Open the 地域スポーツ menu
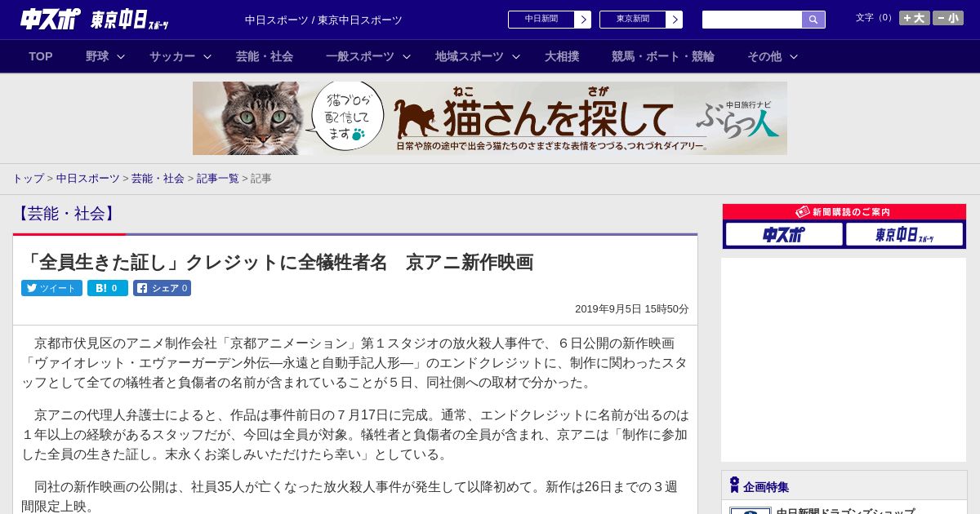Screen dimensions: 980x514 click(x=470, y=56)
